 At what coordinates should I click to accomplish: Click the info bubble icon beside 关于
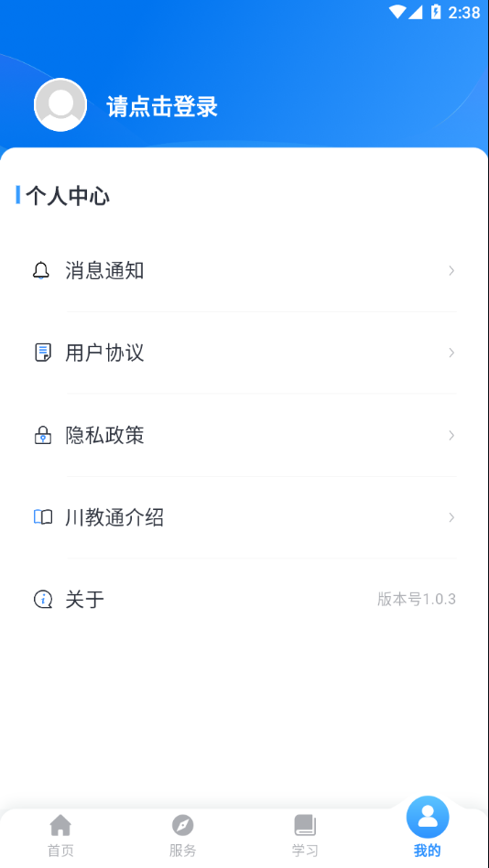click(43, 599)
